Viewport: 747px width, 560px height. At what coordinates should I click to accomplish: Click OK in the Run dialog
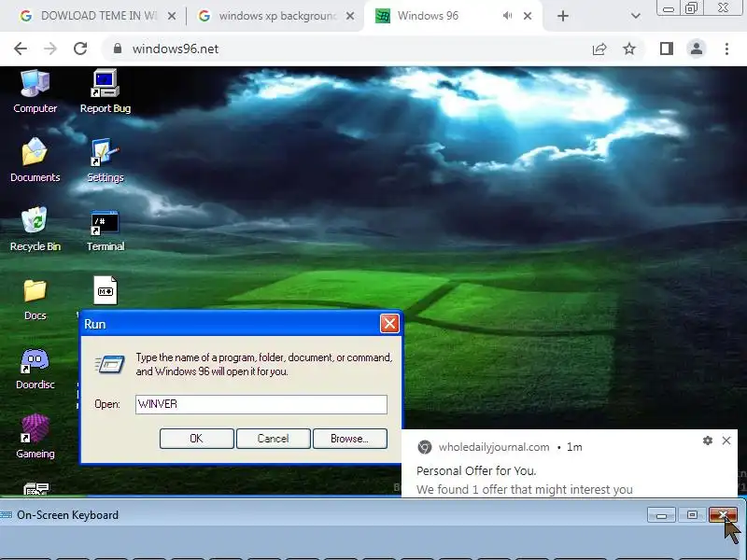(x=196, y=439)
